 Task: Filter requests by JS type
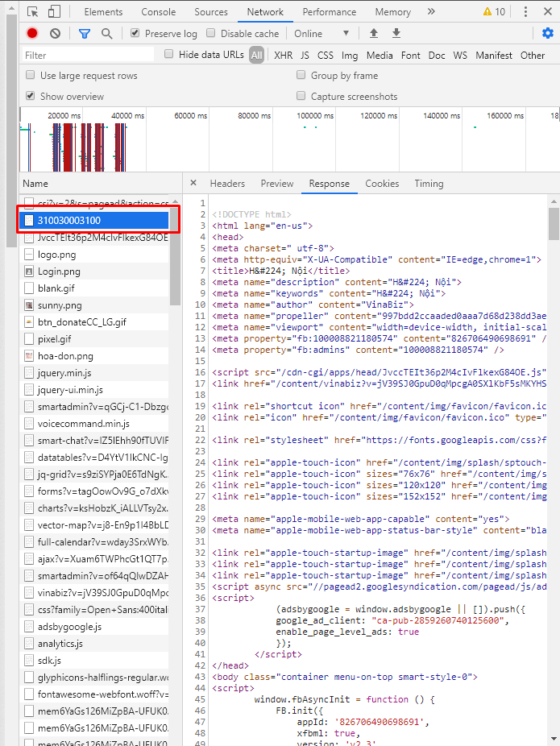pyautogui.click(x=305, y=56)
